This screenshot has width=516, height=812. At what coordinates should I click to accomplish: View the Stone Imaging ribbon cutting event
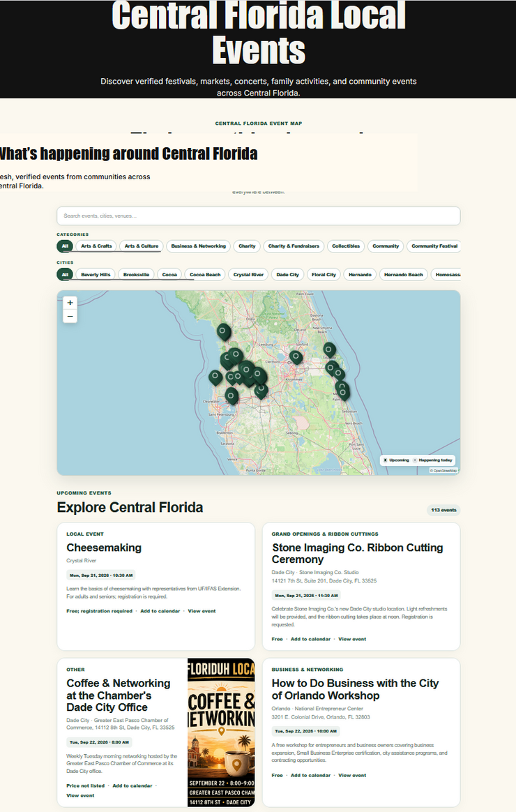352,639
